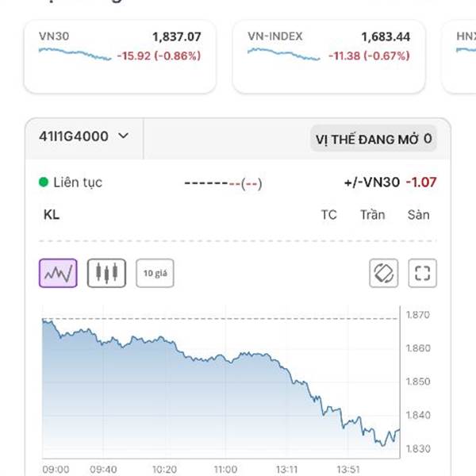
Task: Open fullscreen chart icon
Action: 422,273
